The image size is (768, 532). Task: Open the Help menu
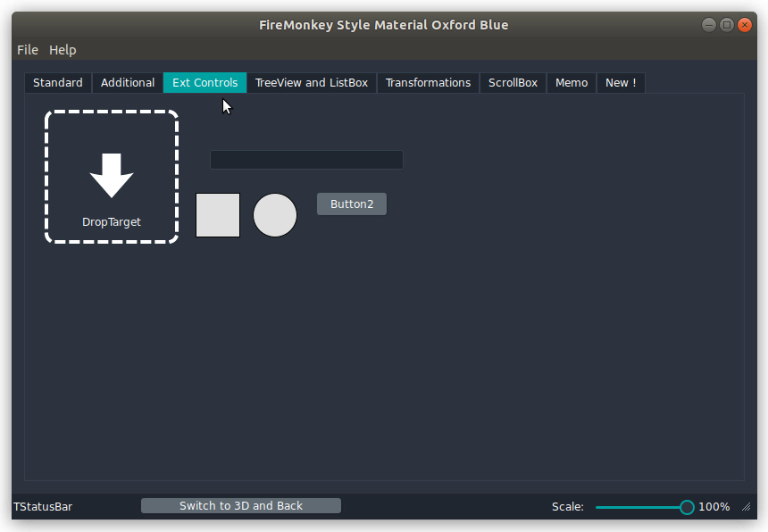[63, 50]
